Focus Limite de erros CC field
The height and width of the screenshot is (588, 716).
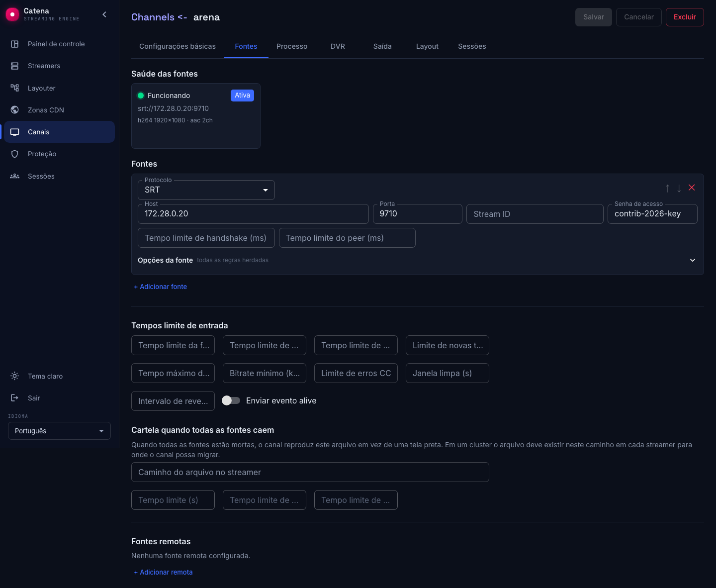(x=356, y=373)
